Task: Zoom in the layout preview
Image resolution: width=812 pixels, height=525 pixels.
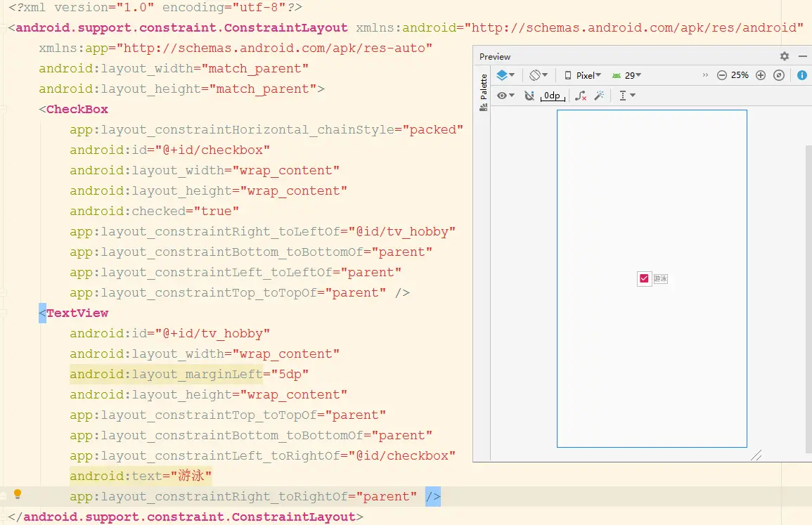Action: click(x=760, y=75)
